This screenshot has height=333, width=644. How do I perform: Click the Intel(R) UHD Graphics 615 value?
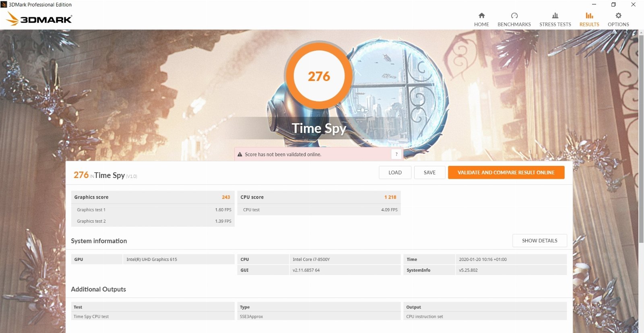(152, 259)
